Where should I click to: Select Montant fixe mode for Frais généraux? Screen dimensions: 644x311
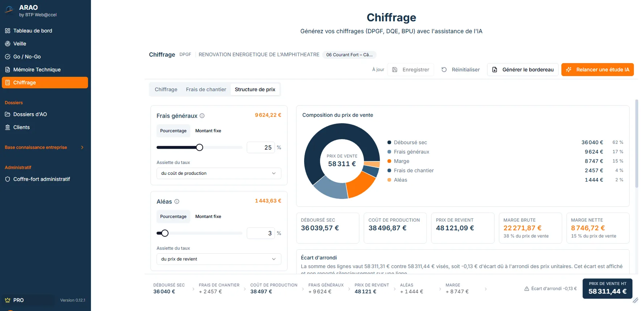tap(208, 131)
